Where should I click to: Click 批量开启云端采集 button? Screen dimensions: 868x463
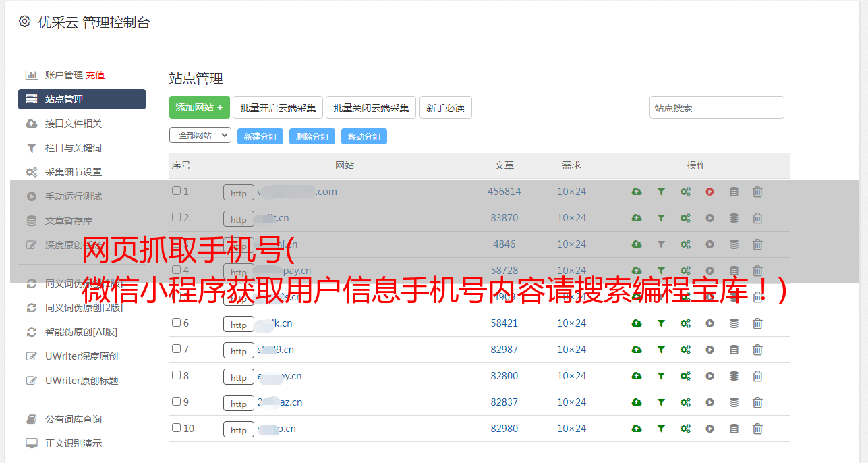pyautogui.click(x=278, y=107)
